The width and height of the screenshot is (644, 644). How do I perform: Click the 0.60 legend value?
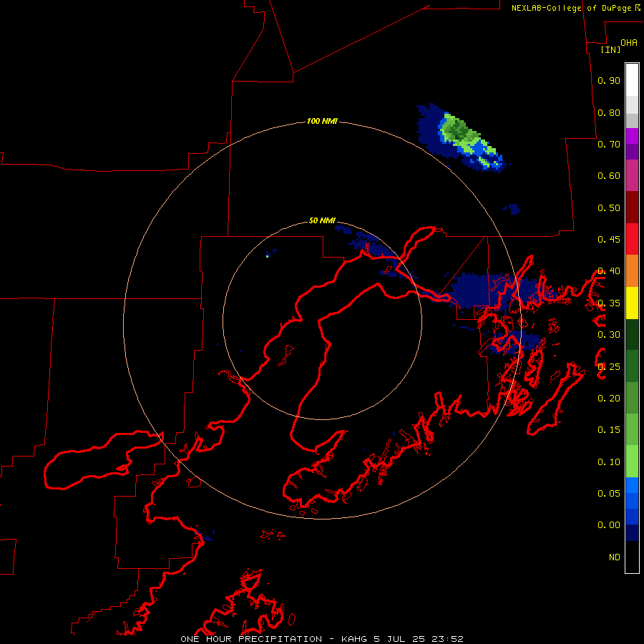tap(609, 176)
